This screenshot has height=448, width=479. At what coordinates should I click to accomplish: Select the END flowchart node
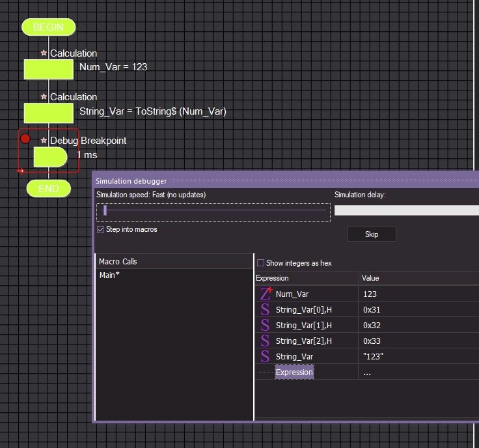tap(49, 188)
